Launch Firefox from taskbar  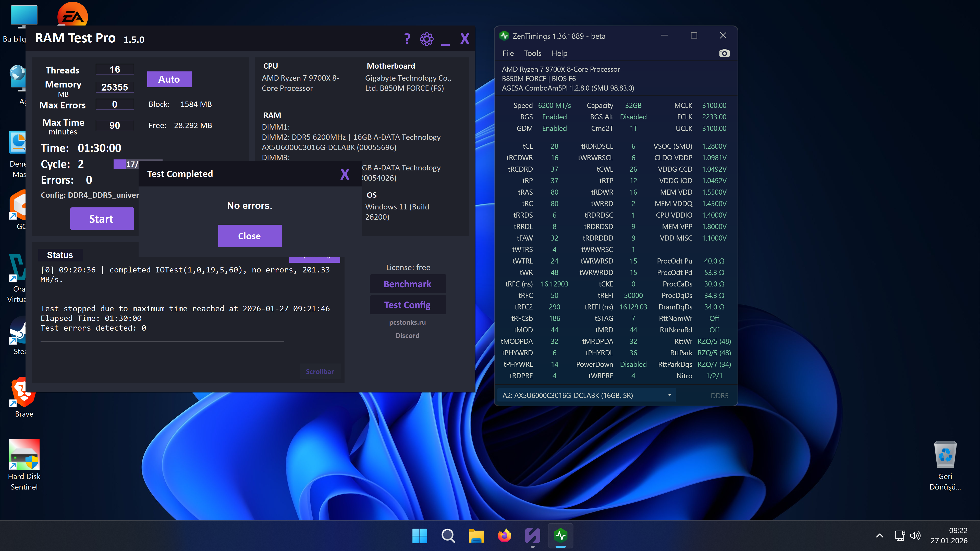505,536
